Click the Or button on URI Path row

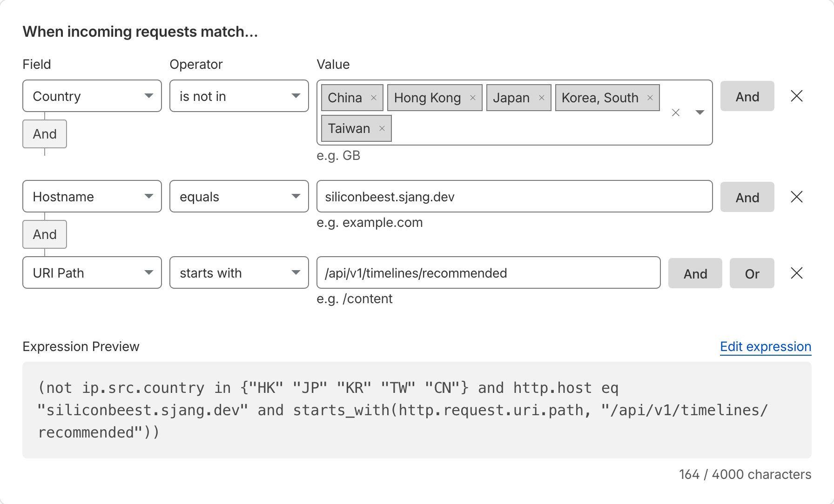coord(752,273)
